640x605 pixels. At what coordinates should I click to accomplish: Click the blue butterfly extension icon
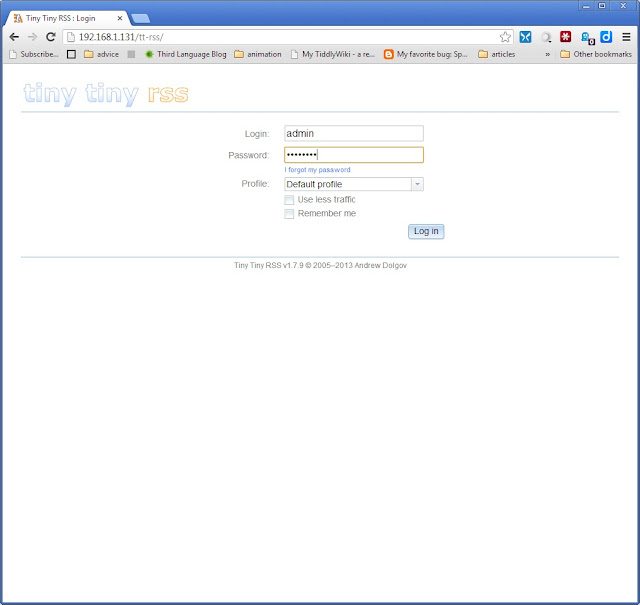[x=525, y=37]
